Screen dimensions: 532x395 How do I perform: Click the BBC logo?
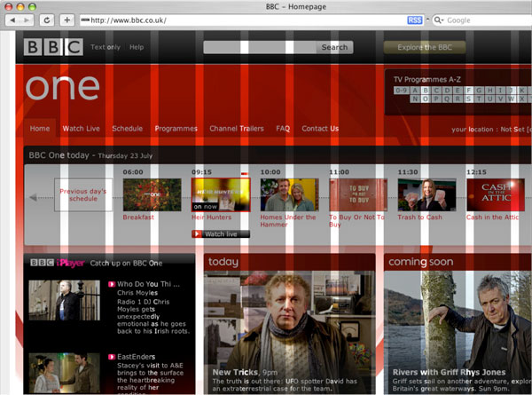coord(54,48)
